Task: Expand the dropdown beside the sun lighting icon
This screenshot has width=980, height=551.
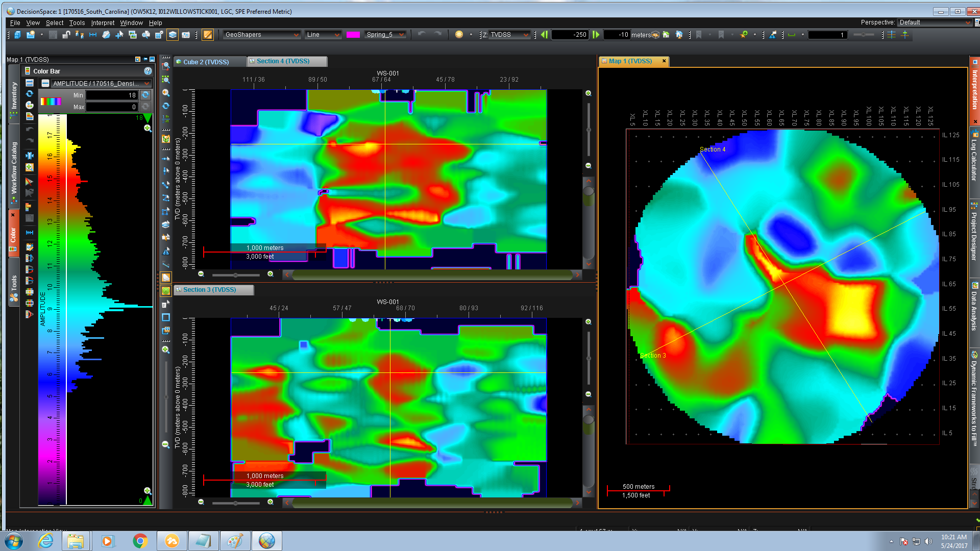Action: 471,35
